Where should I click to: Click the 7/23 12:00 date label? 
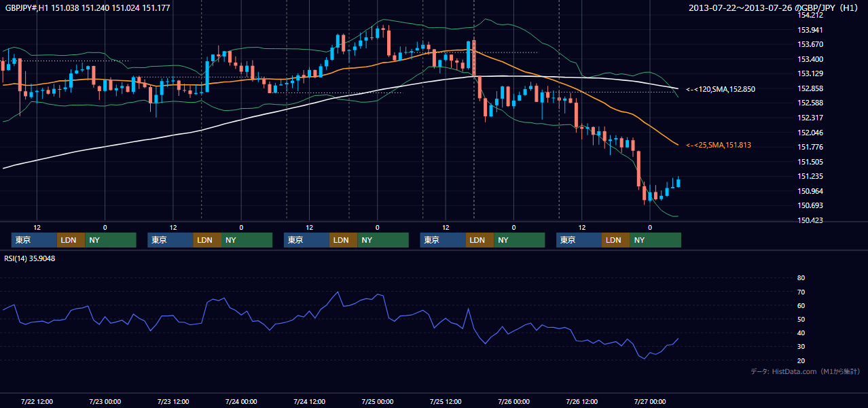point(173,402)
